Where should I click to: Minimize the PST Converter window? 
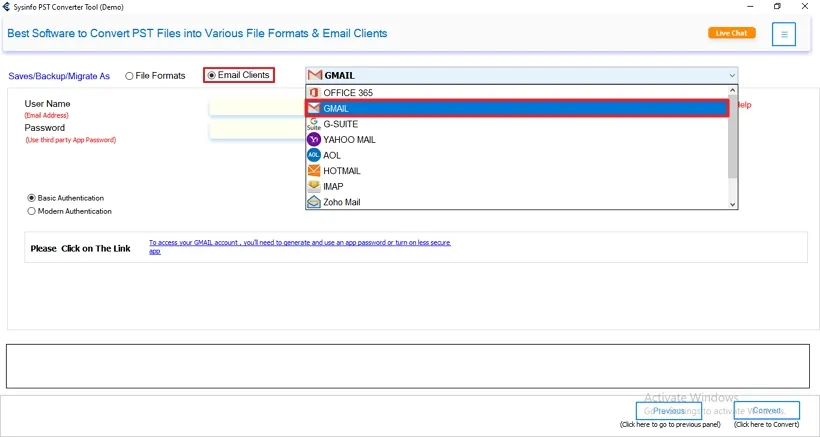(751, 7)
